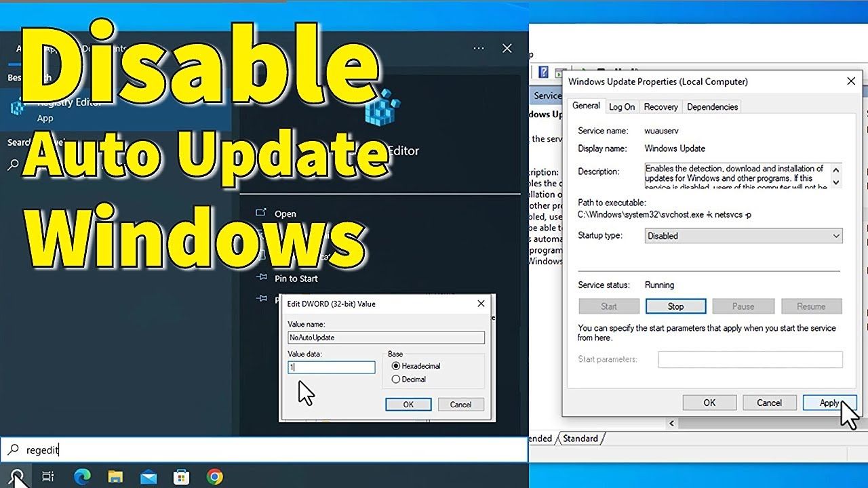Launch Google Chrome from the taskbar
Image resolution: width=868 pixels, height=488 pixels.
(215, 476)
